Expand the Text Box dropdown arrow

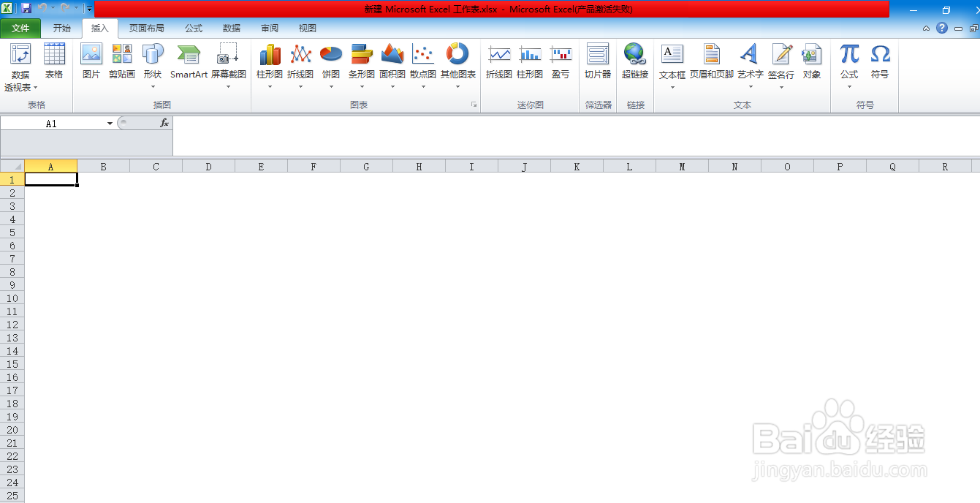point(672,86)
